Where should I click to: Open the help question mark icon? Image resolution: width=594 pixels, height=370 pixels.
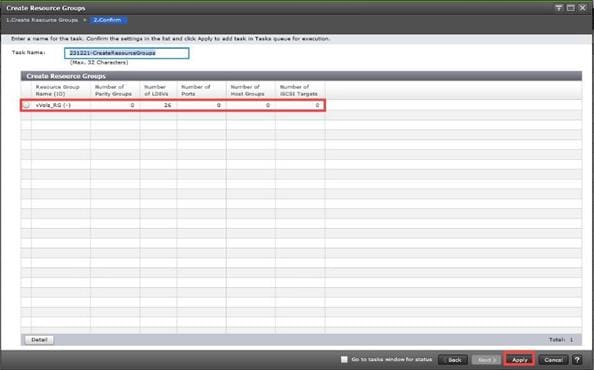[x=577, y=360]
